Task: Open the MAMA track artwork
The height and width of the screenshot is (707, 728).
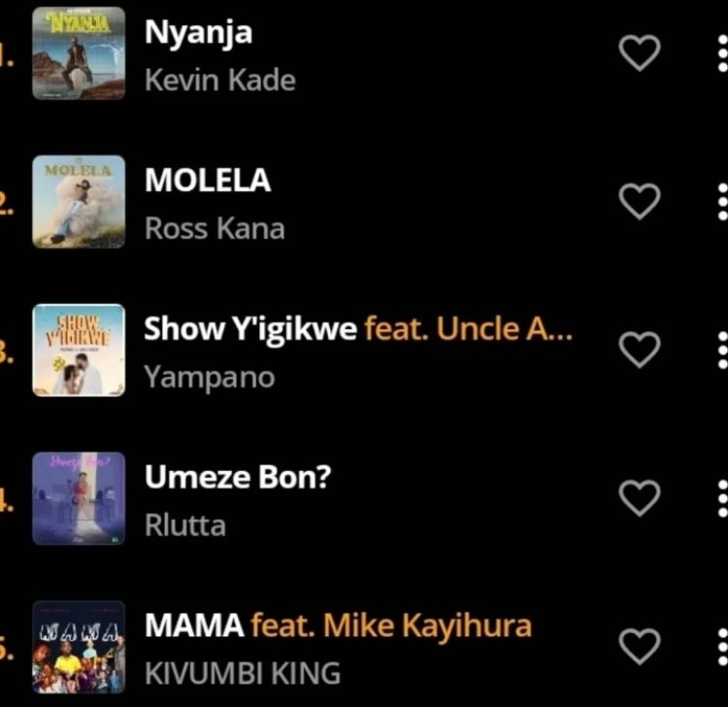Action: 79,646
